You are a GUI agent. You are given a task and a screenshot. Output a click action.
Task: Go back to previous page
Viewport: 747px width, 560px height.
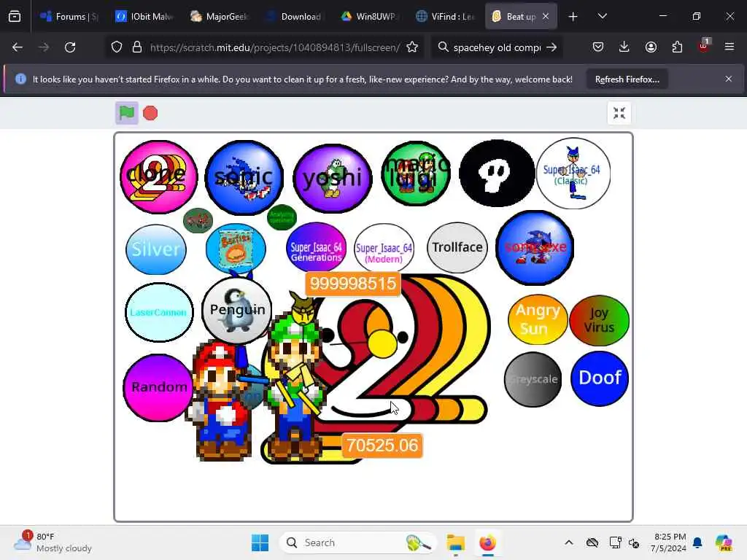pos(18,47)
